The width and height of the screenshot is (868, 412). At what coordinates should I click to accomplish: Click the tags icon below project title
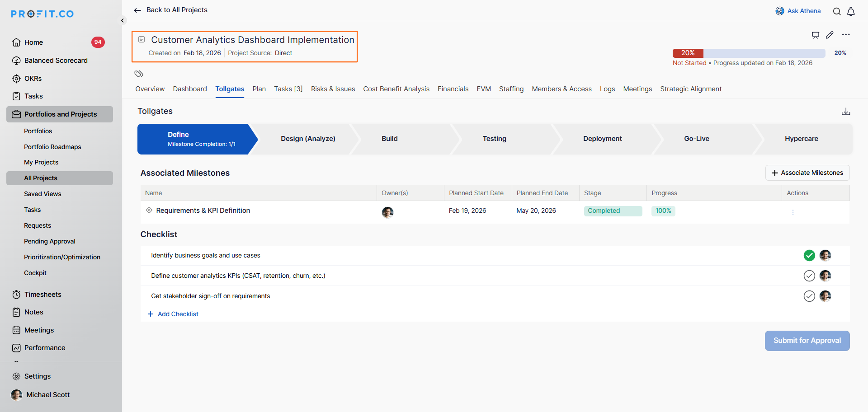(139, 74)
